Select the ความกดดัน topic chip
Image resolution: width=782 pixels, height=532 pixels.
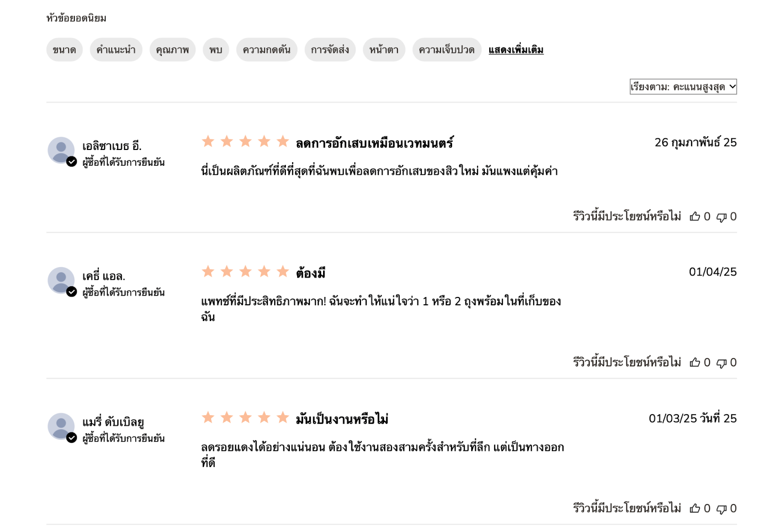coord(266,50)
